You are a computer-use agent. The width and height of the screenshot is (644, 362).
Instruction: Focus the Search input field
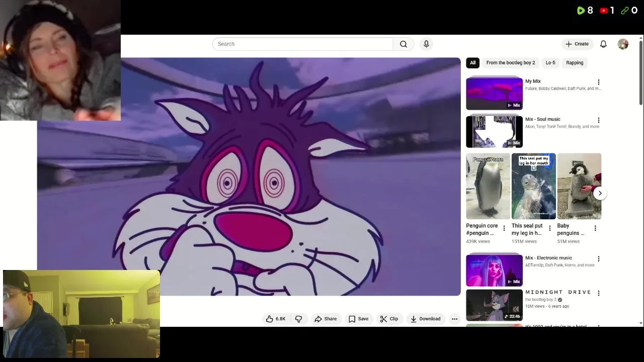pyautogui.click(x=302, y=44)
